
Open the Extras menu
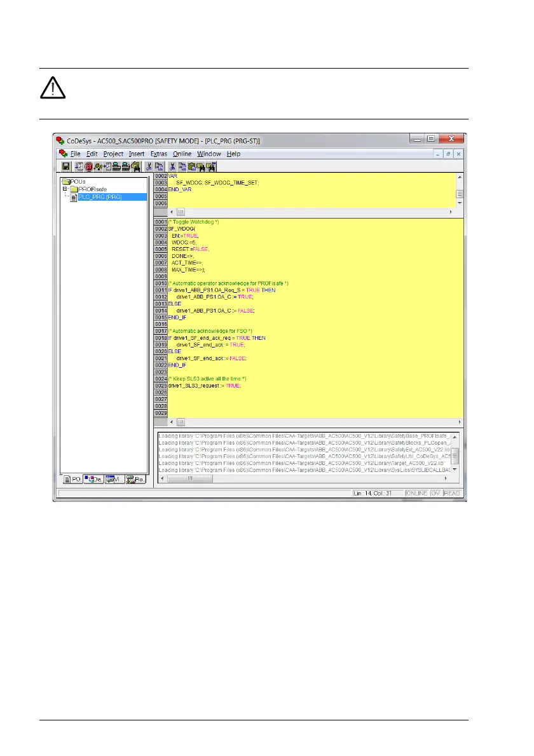(159, 154)
